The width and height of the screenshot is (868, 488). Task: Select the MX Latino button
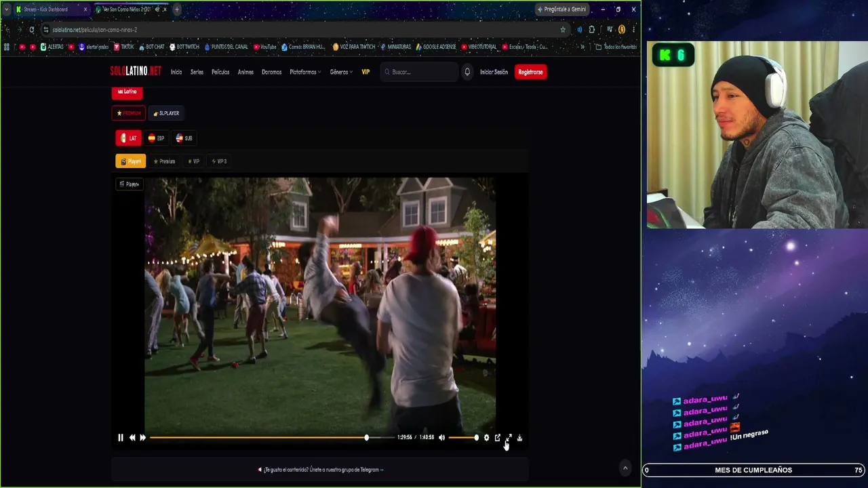[x=127, y=92]
